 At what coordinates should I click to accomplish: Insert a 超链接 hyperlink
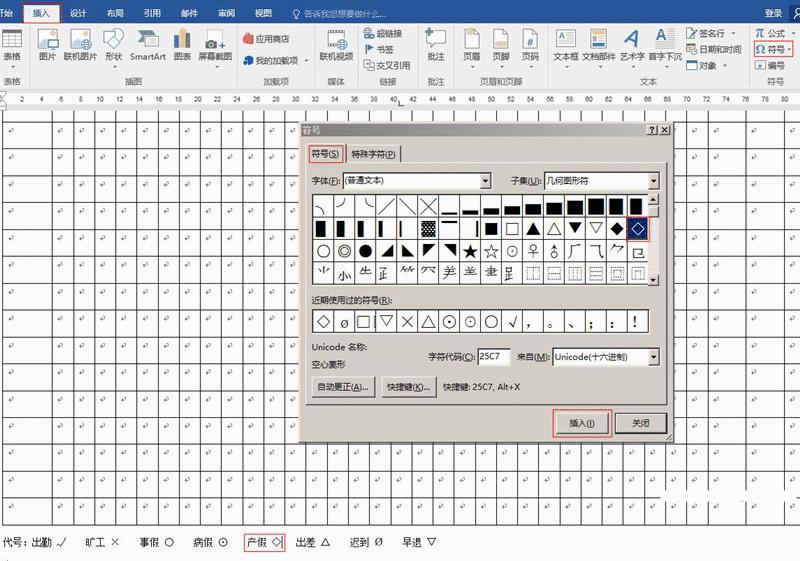[383, 34]
